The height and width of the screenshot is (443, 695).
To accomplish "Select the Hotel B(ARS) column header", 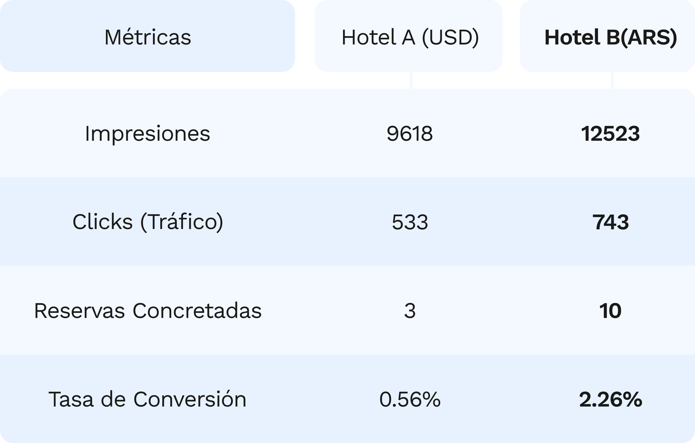I will coord(610,38).
